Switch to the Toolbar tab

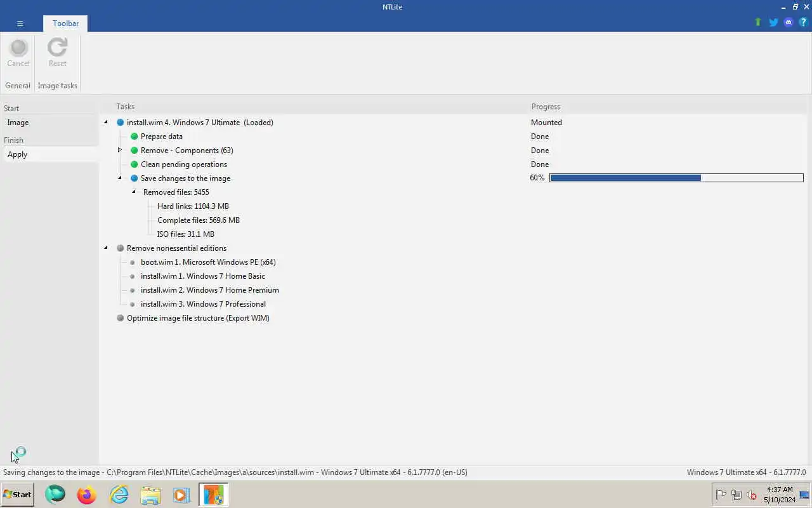[66, 23]
